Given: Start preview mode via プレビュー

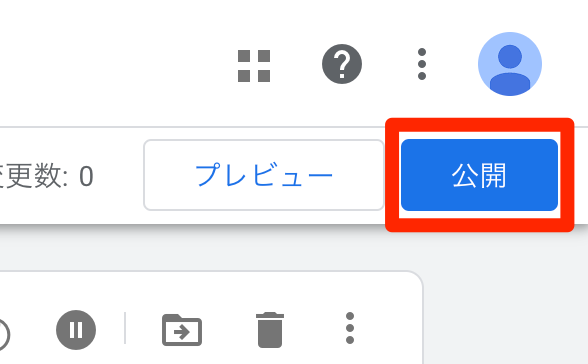Looking at the screenshot, I should [264, 175].
